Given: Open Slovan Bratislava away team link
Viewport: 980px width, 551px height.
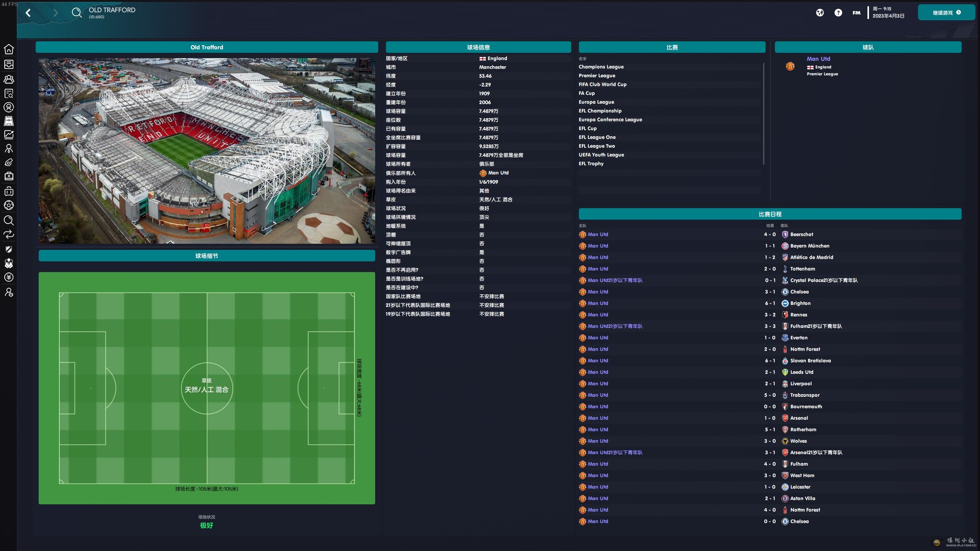Looking at the screenshot, I should click(810, 360).
